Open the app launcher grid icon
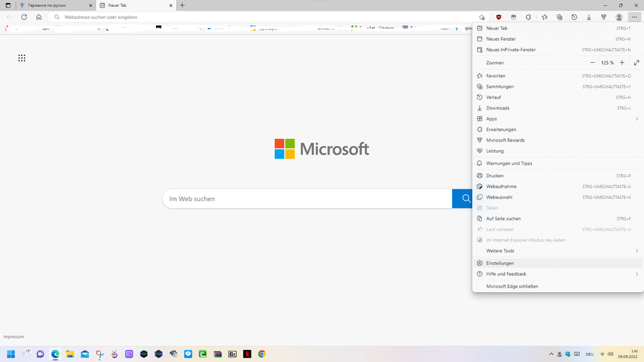Screen dimensions: 644x362 click(22, 58)
